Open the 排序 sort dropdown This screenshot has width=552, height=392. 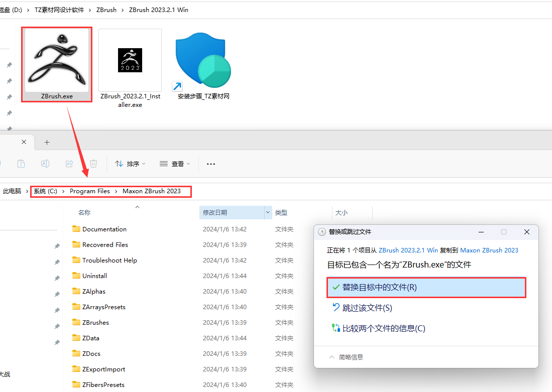pos(130,164)
